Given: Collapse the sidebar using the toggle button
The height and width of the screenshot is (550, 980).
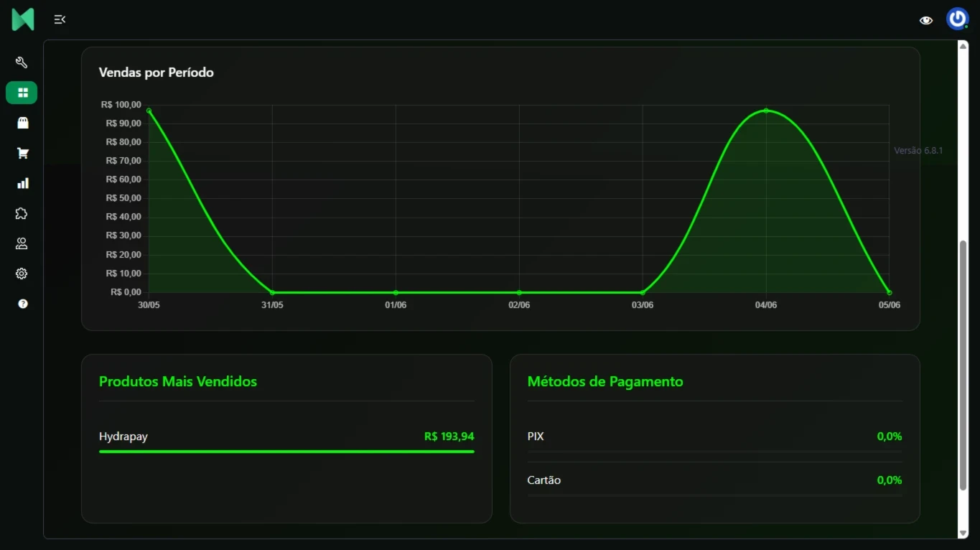Looking at the screenshot, I should 60,19.
